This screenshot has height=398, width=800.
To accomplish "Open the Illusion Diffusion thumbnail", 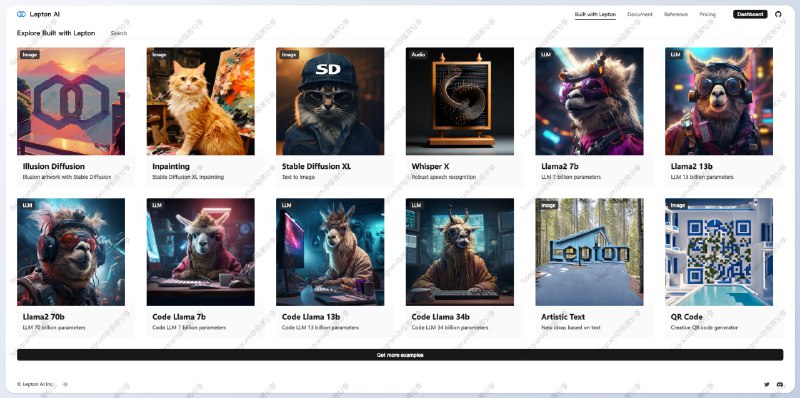I will [71, 101].
